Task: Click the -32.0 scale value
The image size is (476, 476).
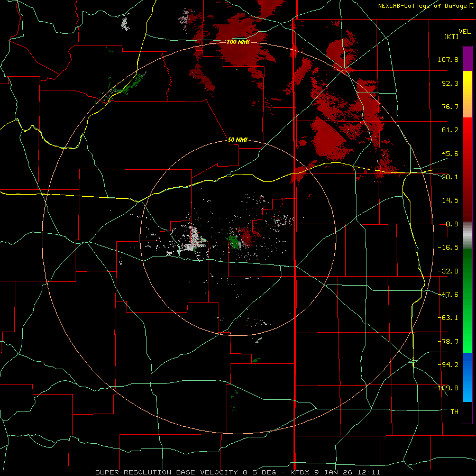Action: coord(448,271)
